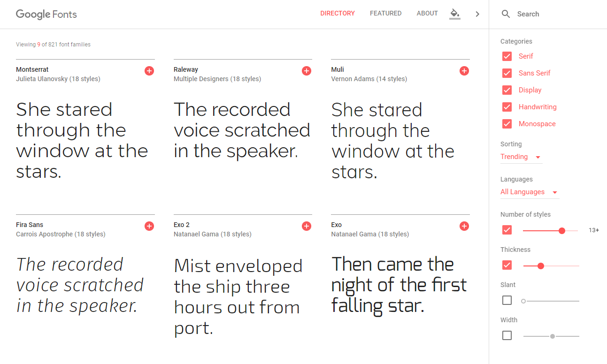Select the plus icon on Exo 2
This screenshot has width=607, height=364.
(x=306, y=226)
